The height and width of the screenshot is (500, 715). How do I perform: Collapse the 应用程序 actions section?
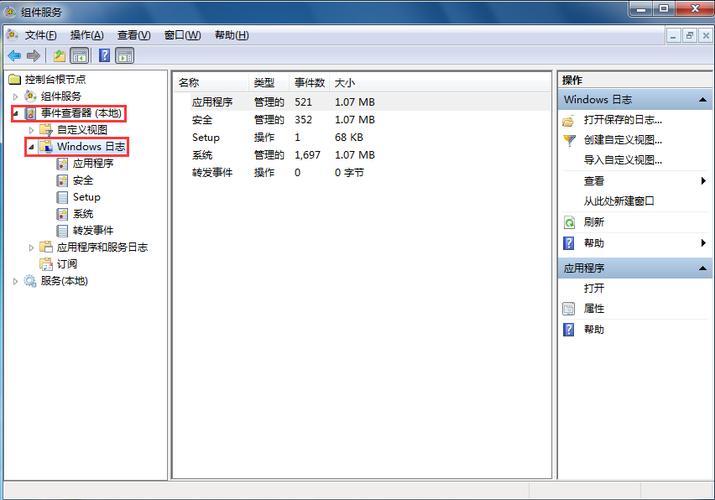[703, 268]
